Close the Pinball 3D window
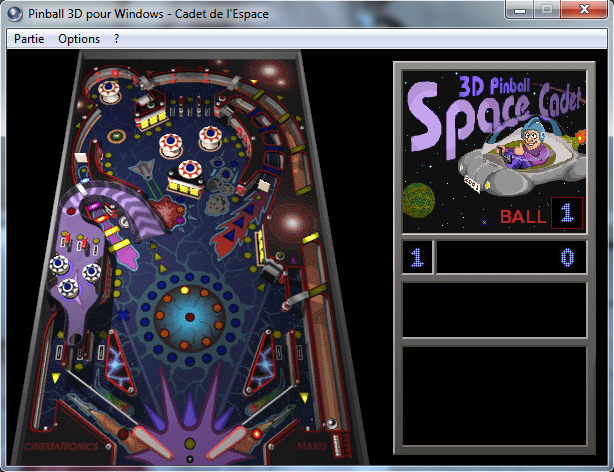The width and height of the screenshot is (614, 472). pyautogui.click(x=584, y=10)
